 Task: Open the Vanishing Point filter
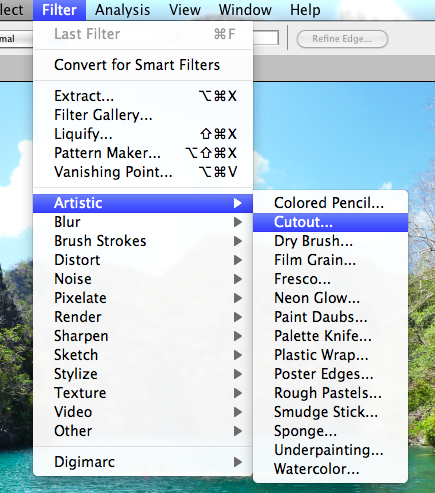point(143,172)
